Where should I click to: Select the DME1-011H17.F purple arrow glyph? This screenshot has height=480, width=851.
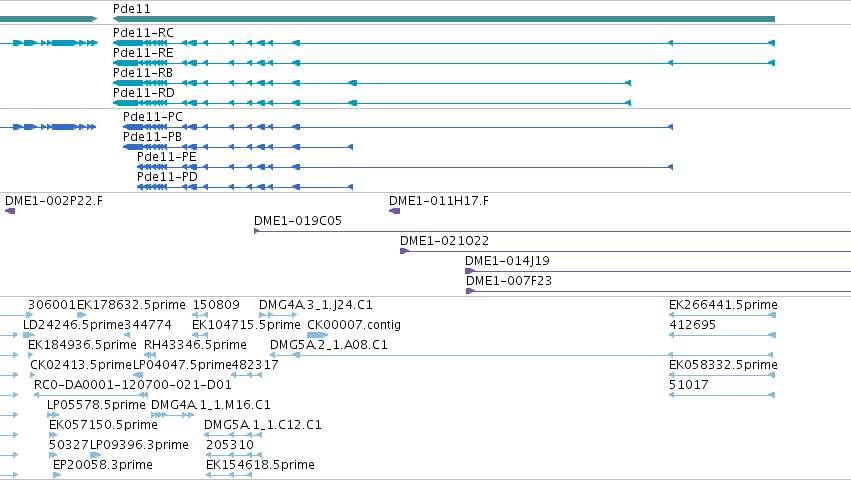(x=395, y=211)
